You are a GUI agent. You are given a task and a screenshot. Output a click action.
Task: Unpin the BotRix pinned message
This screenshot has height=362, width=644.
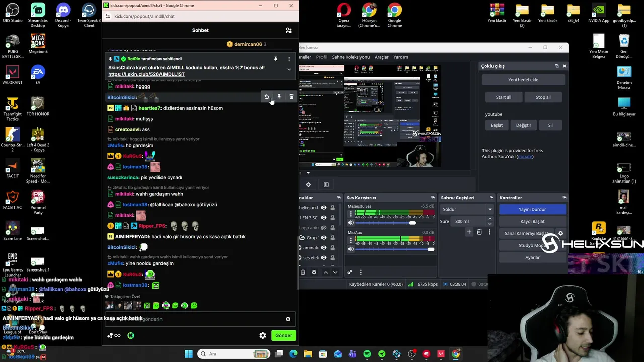click(276, 59)
